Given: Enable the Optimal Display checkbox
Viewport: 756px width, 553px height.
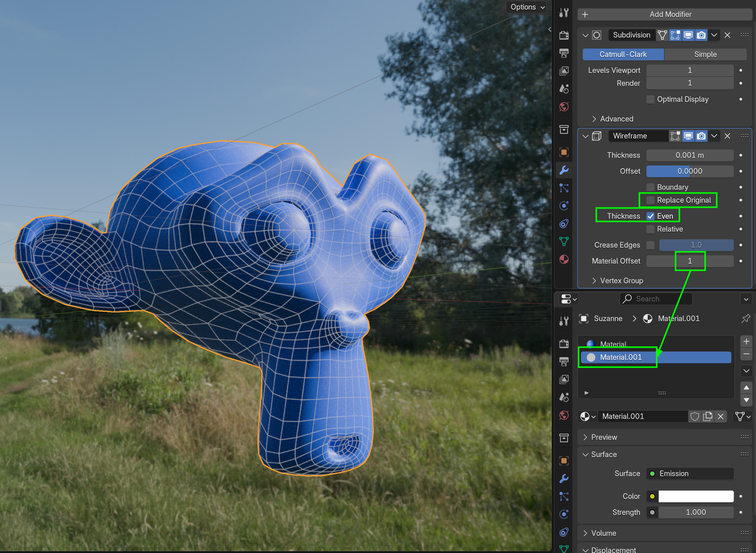Looking at the screenshot, I should (650, 99).
